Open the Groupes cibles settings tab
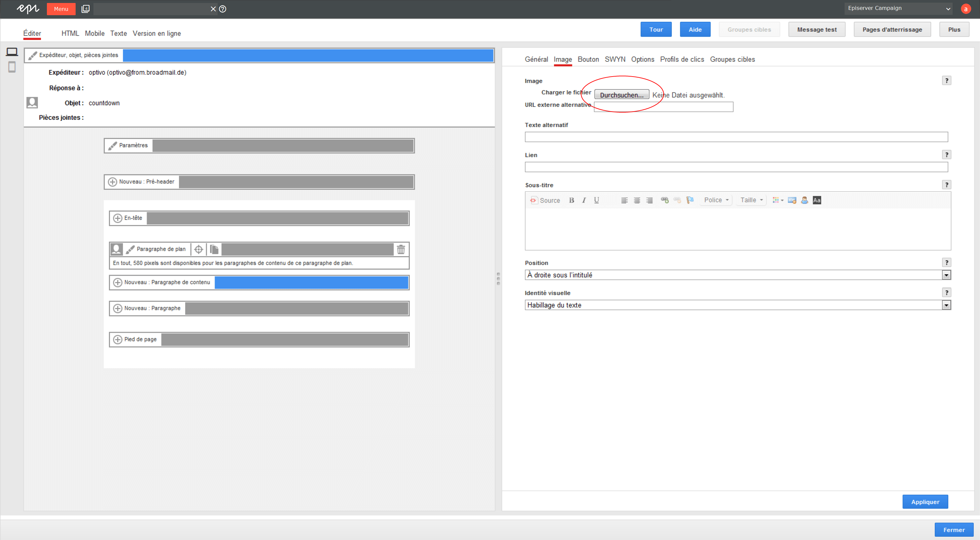Screen dimensions: 980x540 pos(732,59)
